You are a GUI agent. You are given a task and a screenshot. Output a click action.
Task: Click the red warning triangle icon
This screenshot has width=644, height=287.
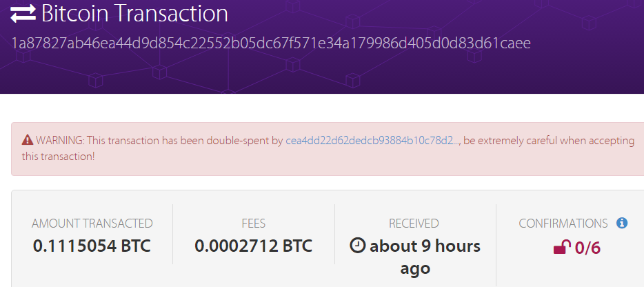28,140
